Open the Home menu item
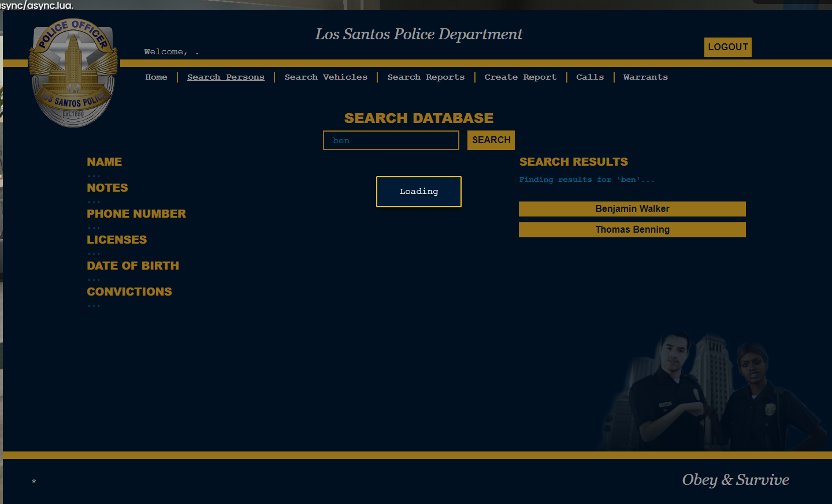 pyautogui.click(x=156, y=77)
